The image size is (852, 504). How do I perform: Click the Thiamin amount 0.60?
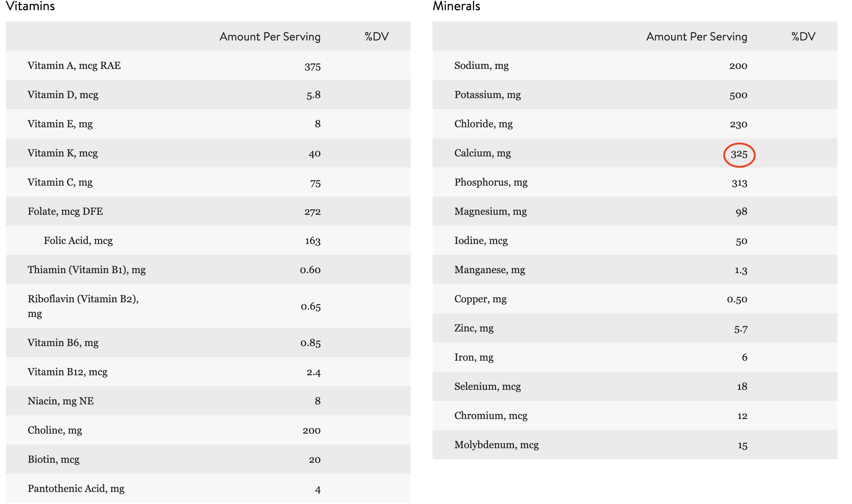pyautogui.click(x=310, y=270)
